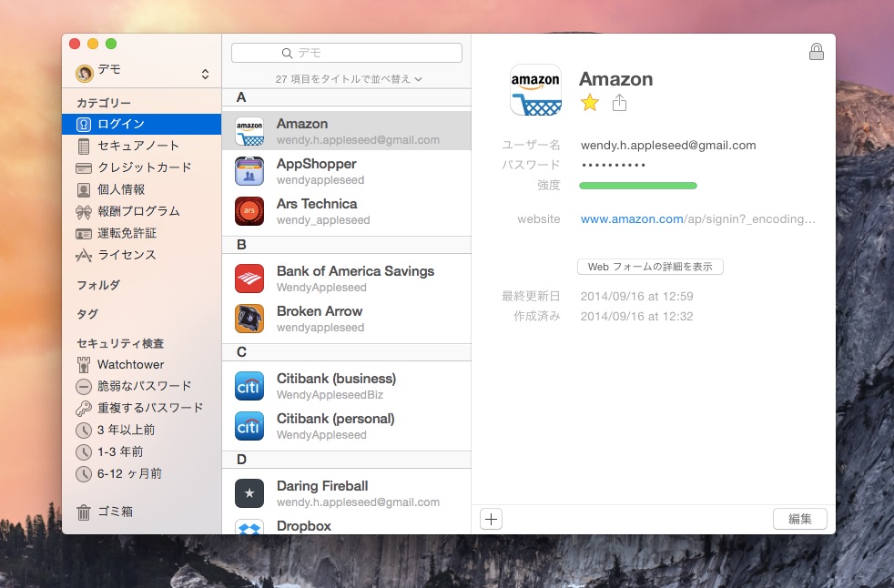Click the password strength bar

coord(638,186)
